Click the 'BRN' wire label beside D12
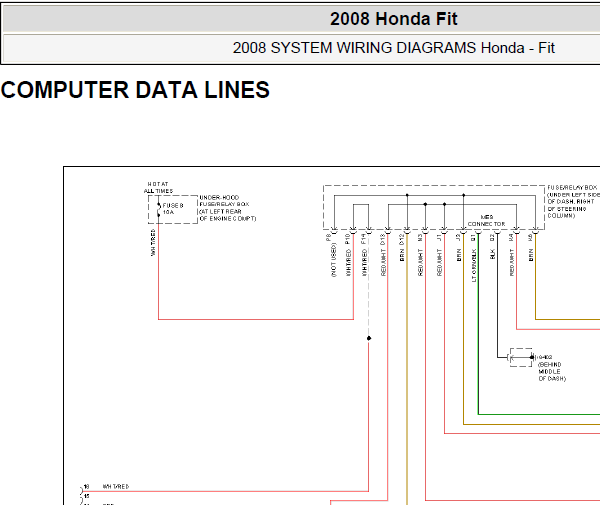 [x=402, y=255]
